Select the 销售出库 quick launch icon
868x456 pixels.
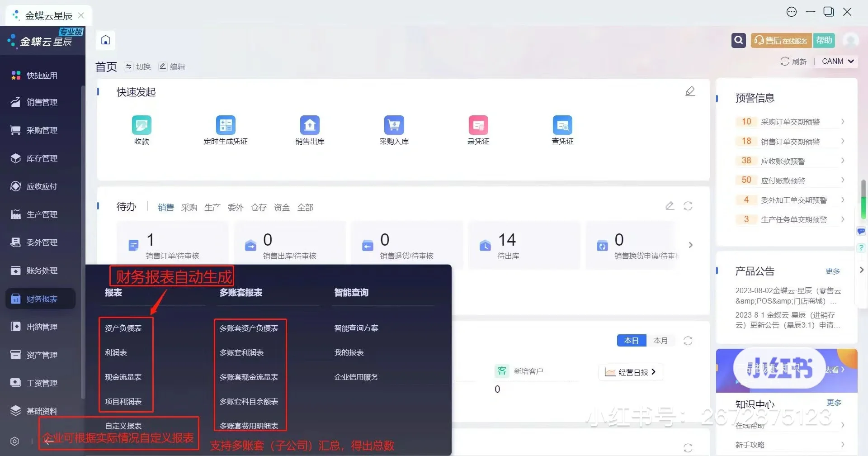pos(310,125)
